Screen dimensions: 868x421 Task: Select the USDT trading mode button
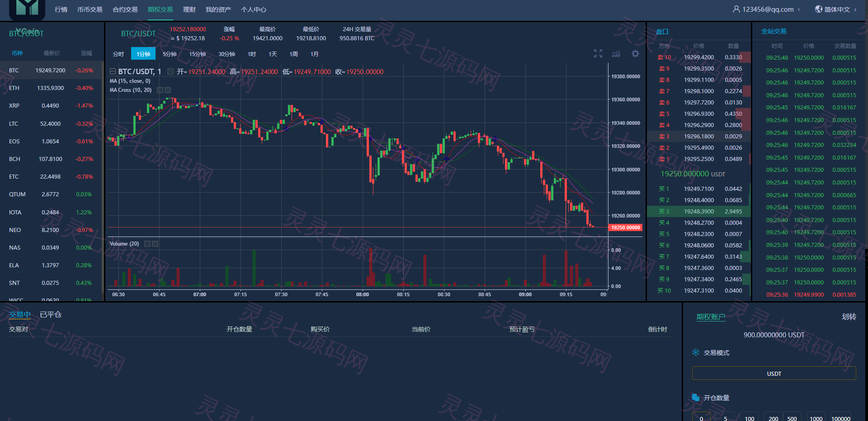[774, 374]
